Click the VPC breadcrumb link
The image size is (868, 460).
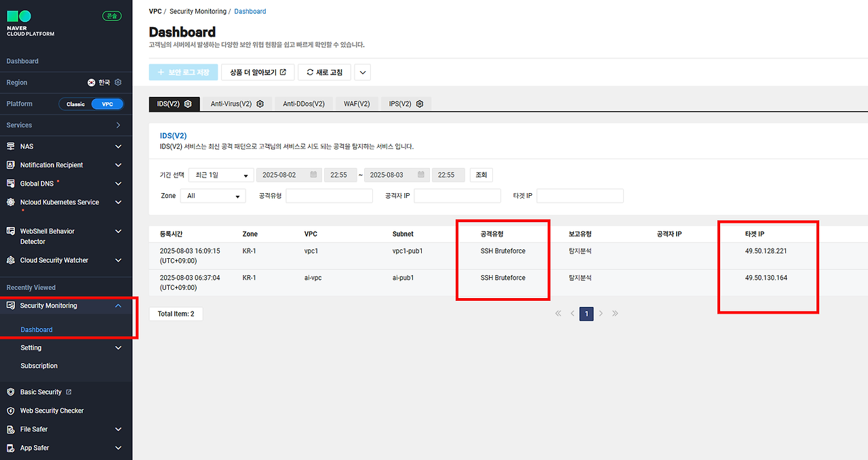155,12
